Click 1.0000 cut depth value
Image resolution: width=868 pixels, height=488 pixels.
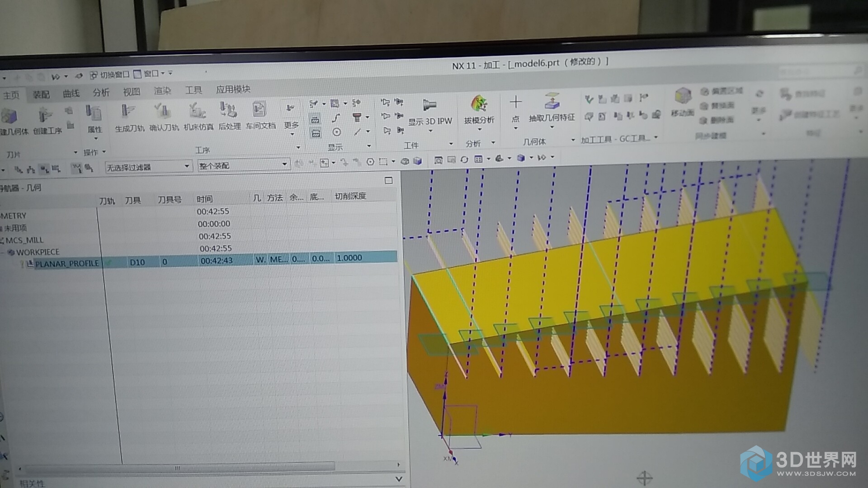tap(349, 258)
